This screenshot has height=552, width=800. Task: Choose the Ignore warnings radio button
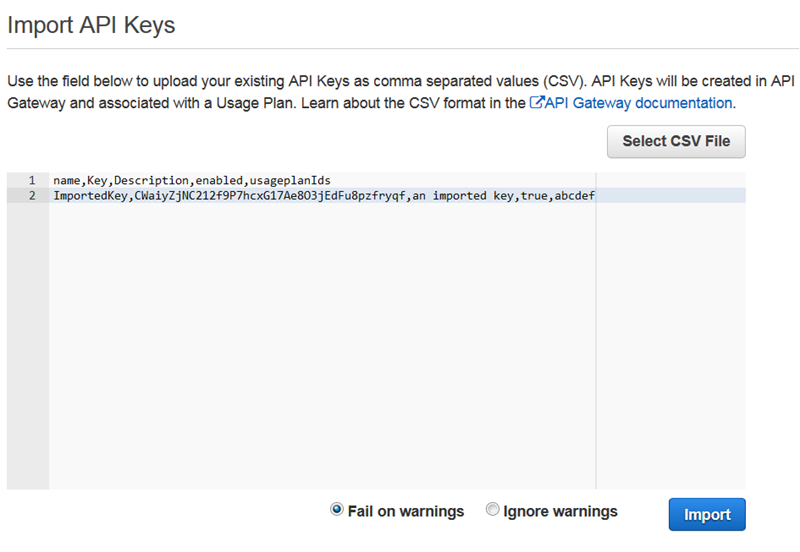point(492,510)
